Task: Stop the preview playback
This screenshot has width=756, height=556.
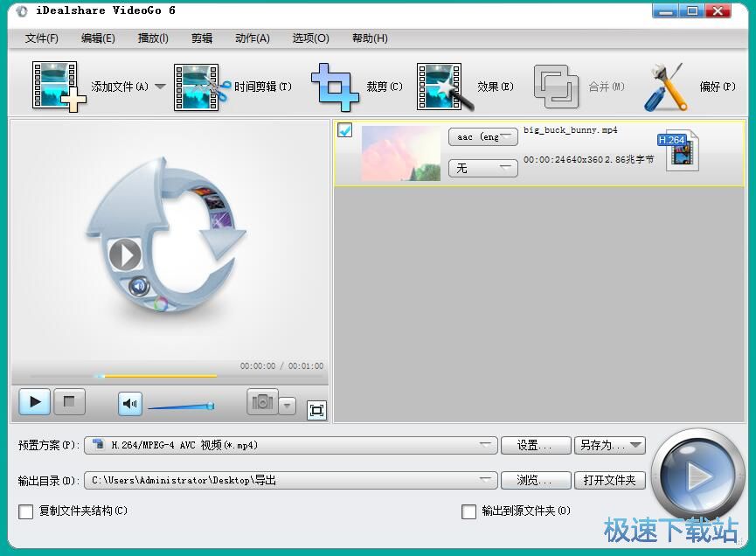Action: (x=69, y=401)
